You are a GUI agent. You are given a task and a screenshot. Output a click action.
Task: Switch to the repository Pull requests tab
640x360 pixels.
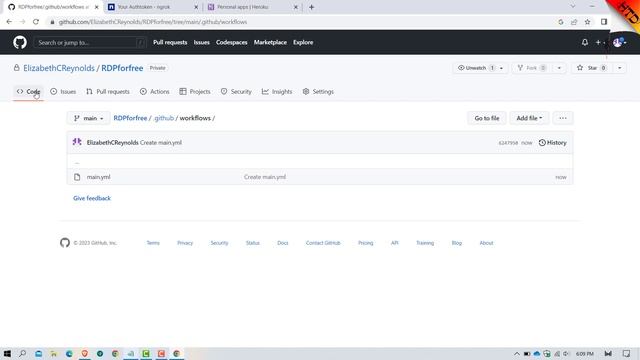pyautogui.click(x=108, y=91)
